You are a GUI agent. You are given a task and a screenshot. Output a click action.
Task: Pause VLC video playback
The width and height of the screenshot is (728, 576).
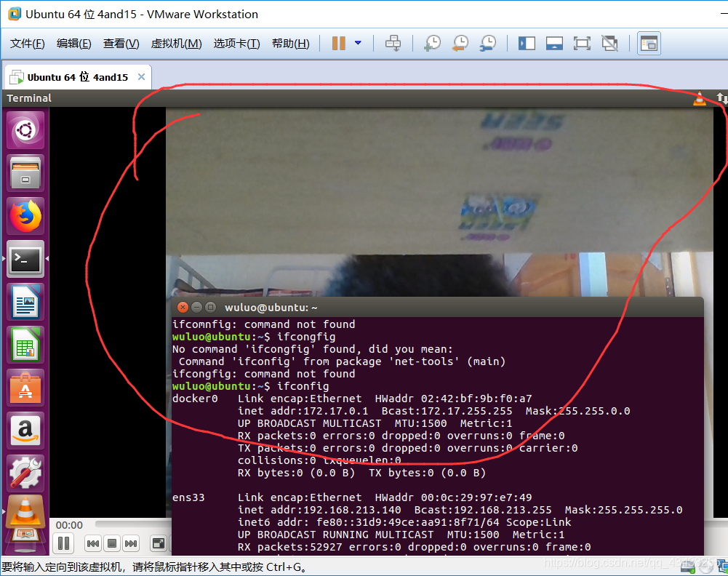[63, 543]
